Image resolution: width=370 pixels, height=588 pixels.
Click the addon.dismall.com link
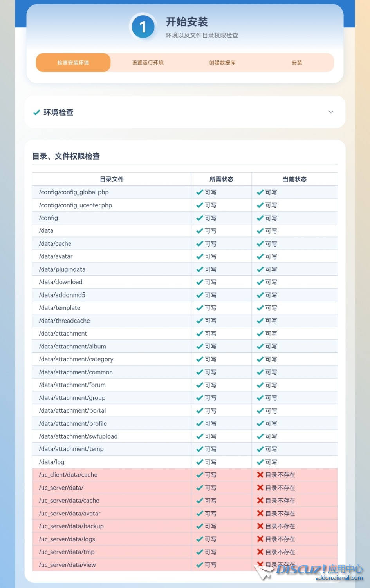pyautogui.click(x=339, y=578)
